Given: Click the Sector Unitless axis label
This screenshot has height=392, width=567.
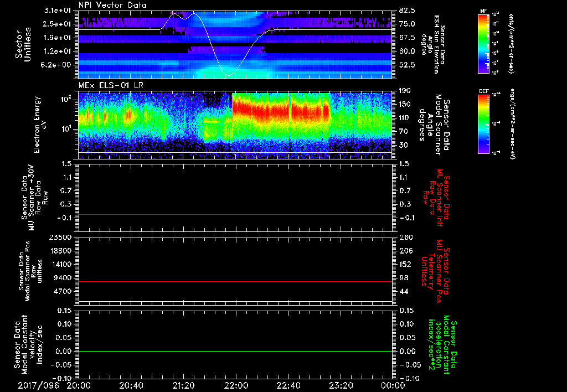Looking at the screenshot, I should point(23,43).
